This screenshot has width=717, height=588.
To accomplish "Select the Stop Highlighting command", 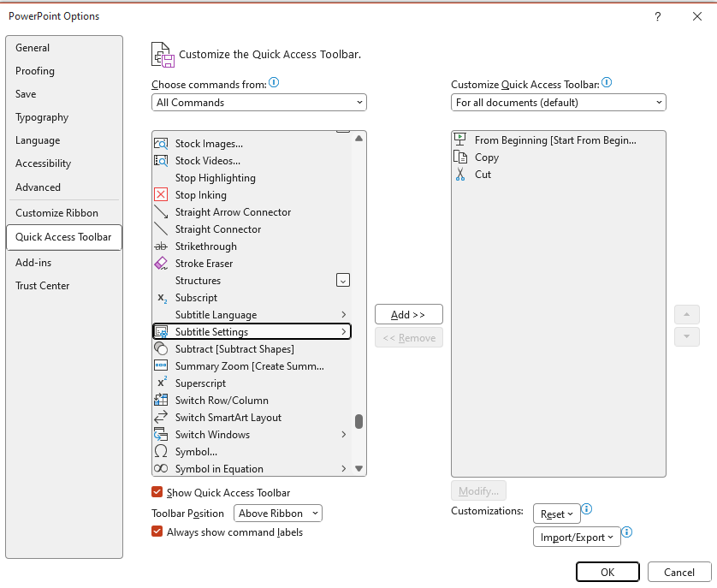I will click(252, 177).
